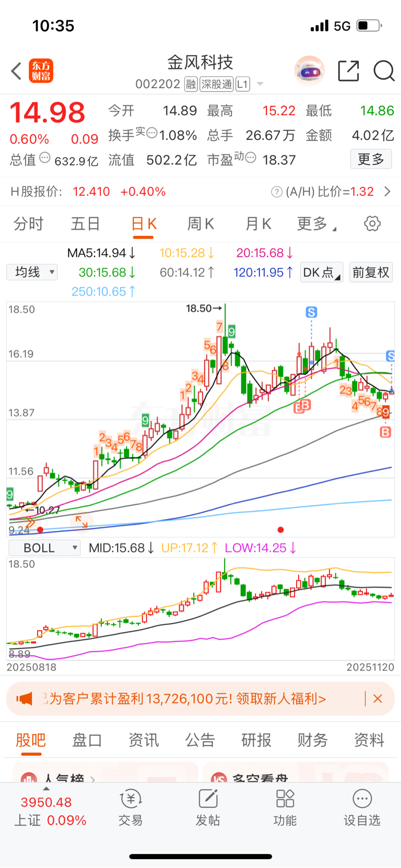Screen dimensions: 401x868
Task: Open the H股报价 detail chevron
Action: point(387,192)
